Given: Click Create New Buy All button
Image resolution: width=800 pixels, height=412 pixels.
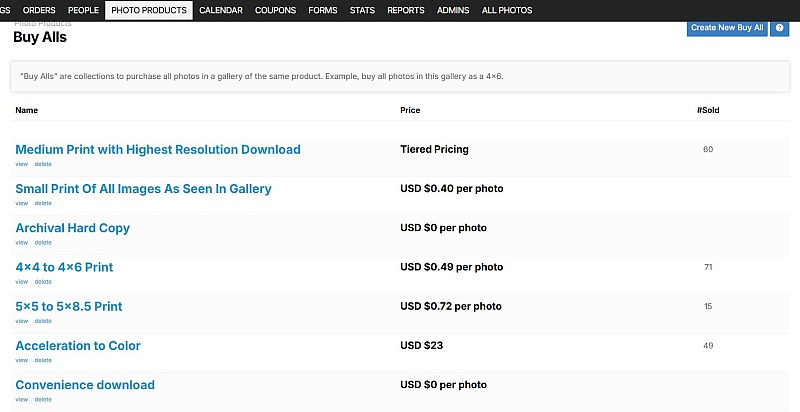Looking at the screenshot, I should (727, 28).
